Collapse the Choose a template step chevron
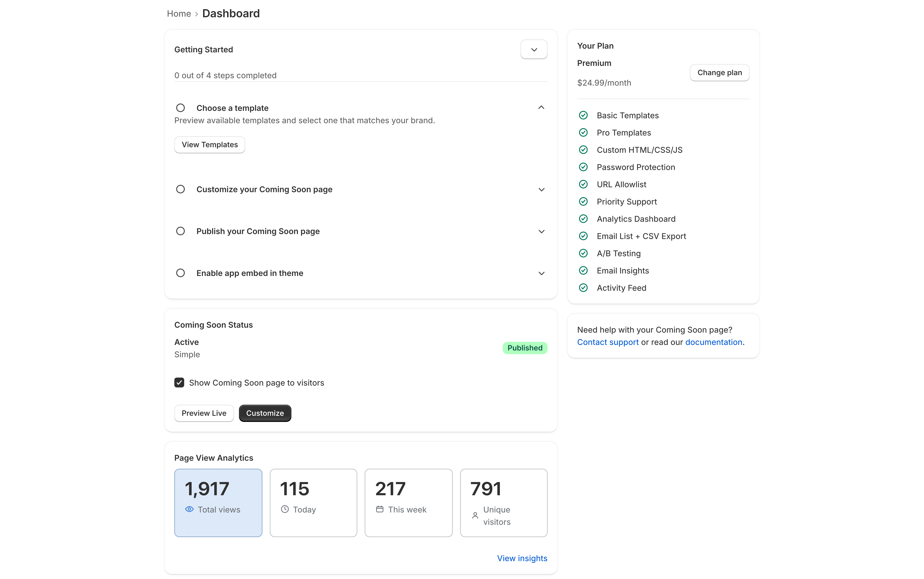 pyautogui.click(x=541, y=108)
